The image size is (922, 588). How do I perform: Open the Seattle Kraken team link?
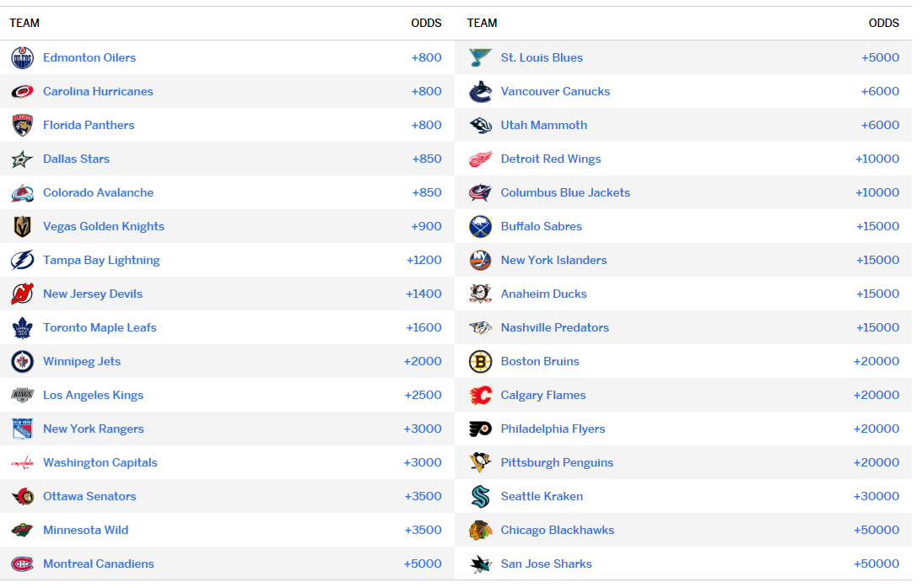[x=542, y=496]
